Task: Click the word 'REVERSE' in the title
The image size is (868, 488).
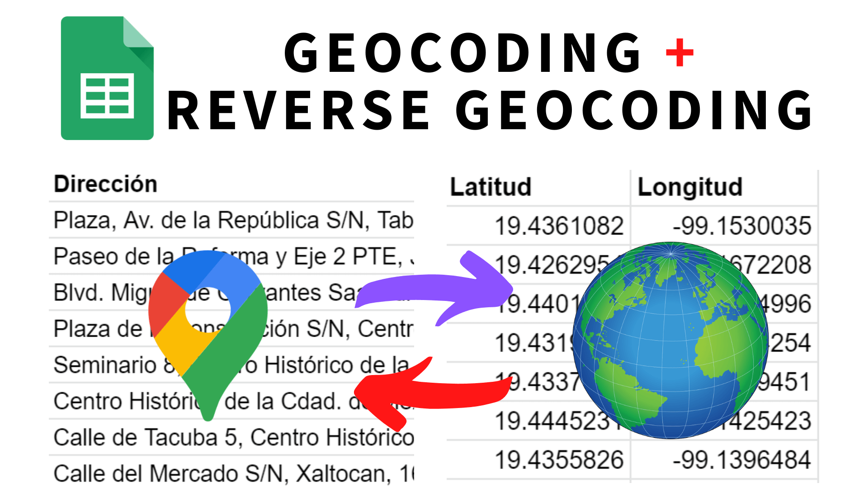Action: 298,110
